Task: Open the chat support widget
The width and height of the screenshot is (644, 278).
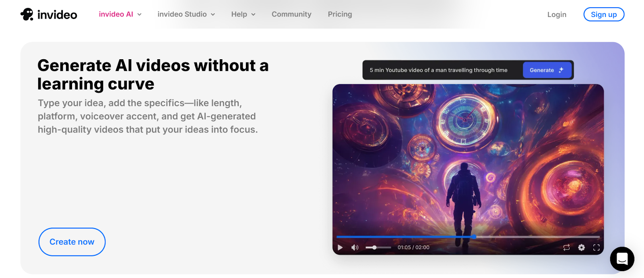Action: [622, 259]
